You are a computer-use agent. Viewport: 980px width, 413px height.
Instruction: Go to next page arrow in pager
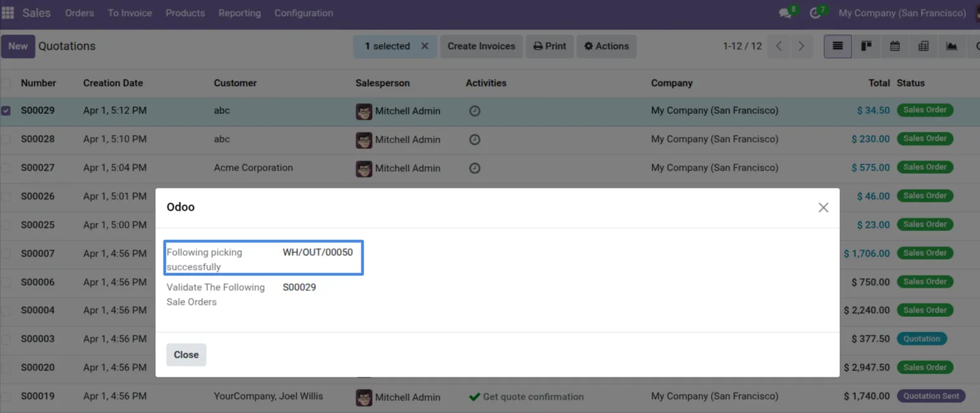[801, 46]
